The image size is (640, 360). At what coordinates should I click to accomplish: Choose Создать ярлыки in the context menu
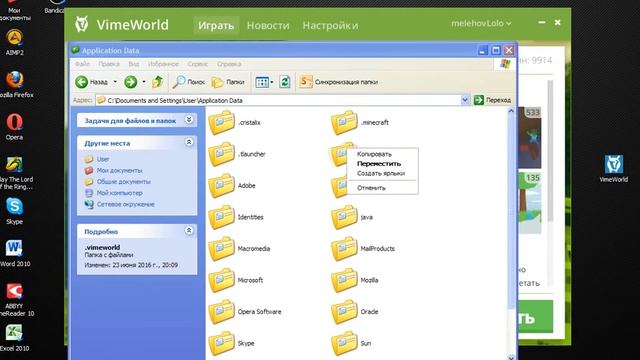click(x=381, y=173)
